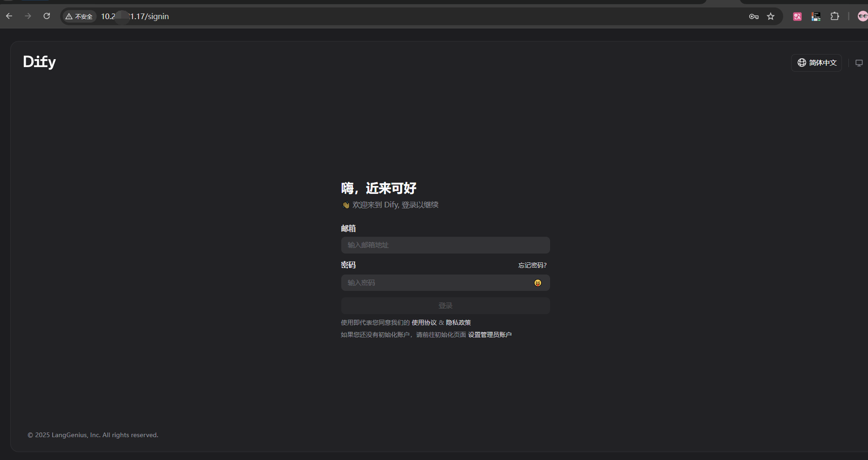Screen dimensions: 868x460
Task: Open the browser profile avatar
Action: (x=863, y=16)
